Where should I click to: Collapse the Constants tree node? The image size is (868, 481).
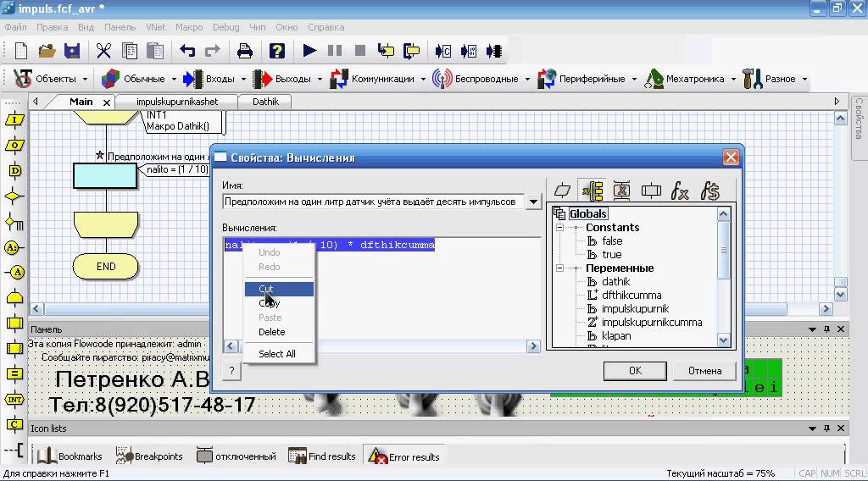[559, 227]
